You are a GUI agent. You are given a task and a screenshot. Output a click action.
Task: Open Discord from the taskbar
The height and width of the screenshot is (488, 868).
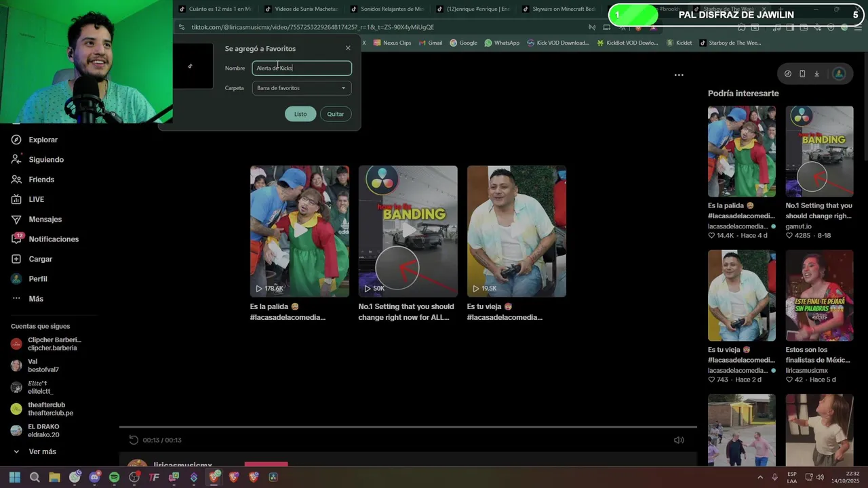pos(94,477)
